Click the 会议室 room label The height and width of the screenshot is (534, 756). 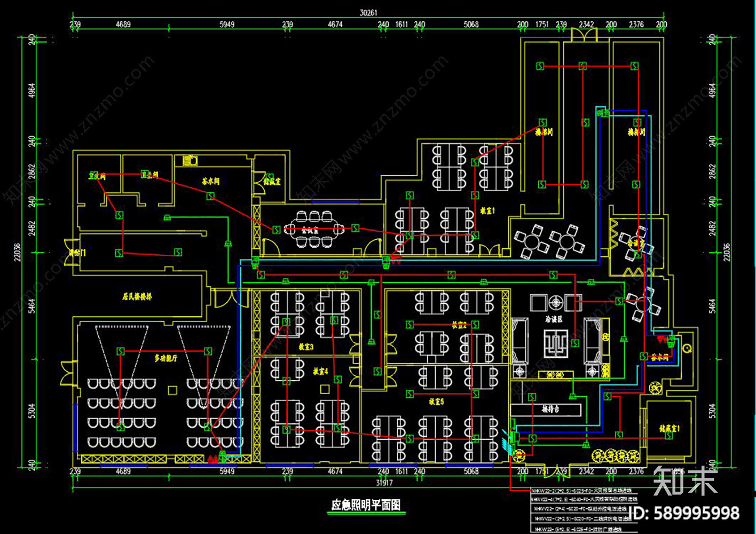click(310, 231)
